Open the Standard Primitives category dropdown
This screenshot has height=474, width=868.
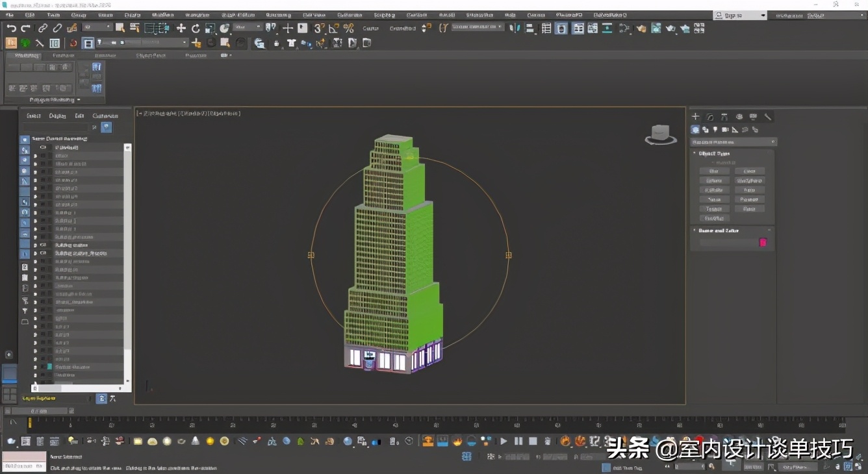click(x=733, y=142)
